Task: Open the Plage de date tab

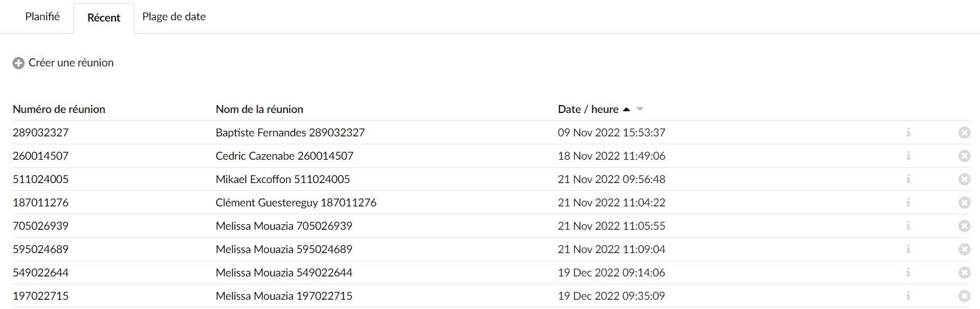Action: [x=174, y=17]
